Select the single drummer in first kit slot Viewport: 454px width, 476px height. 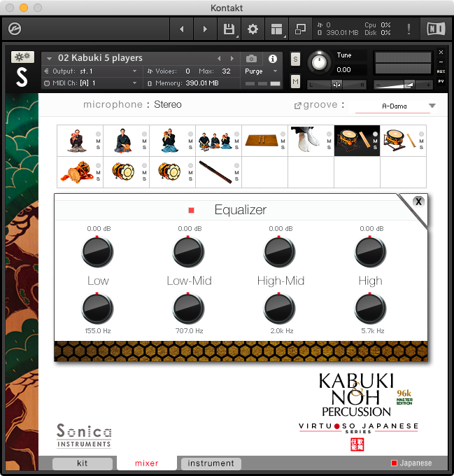tap(76, 141)
